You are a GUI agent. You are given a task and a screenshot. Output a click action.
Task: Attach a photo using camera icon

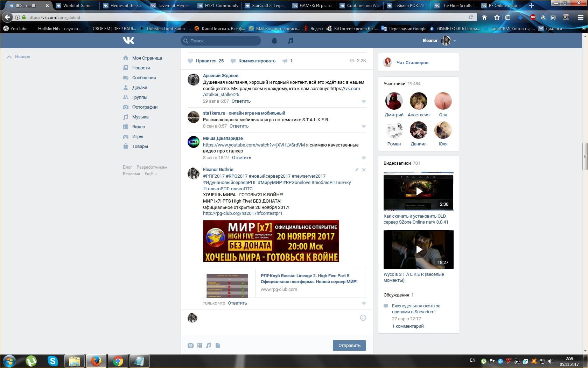pyautogui.click(x=190, y=345)
